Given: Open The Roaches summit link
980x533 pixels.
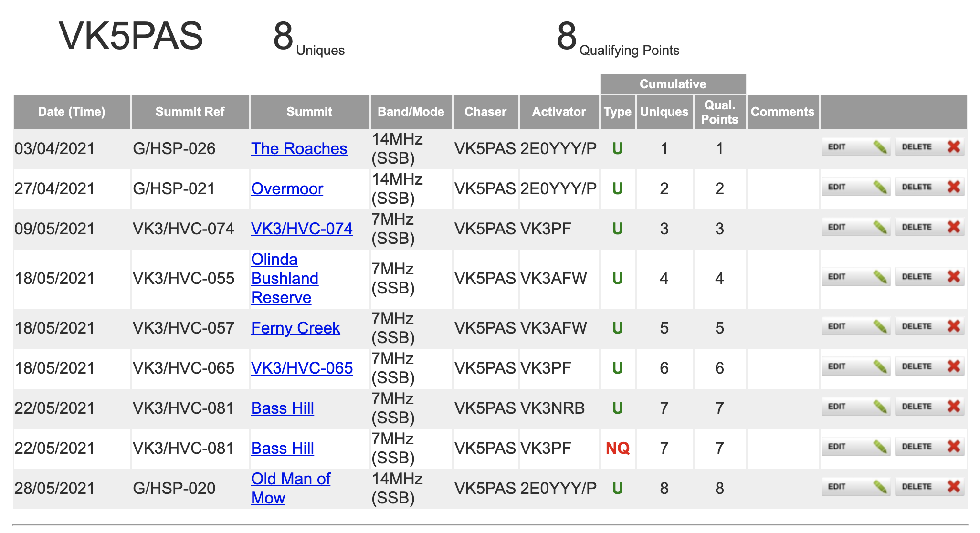Looking at the screenshot, I should click(x=299, y=149).
